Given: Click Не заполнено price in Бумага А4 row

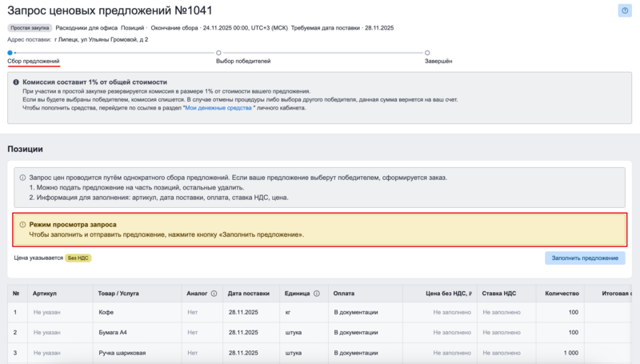Looking at the screenshot, I should [452, 332].
